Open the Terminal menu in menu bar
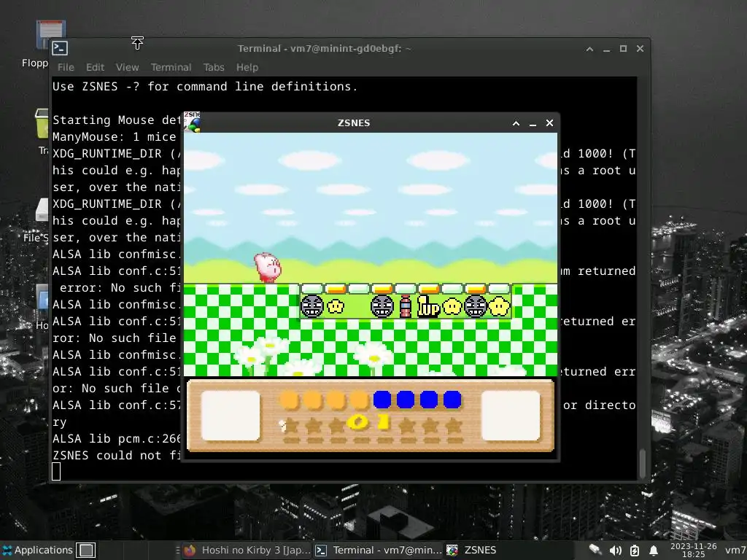Image resolution: width=747 pixels, height=560 pixels. 171,67
